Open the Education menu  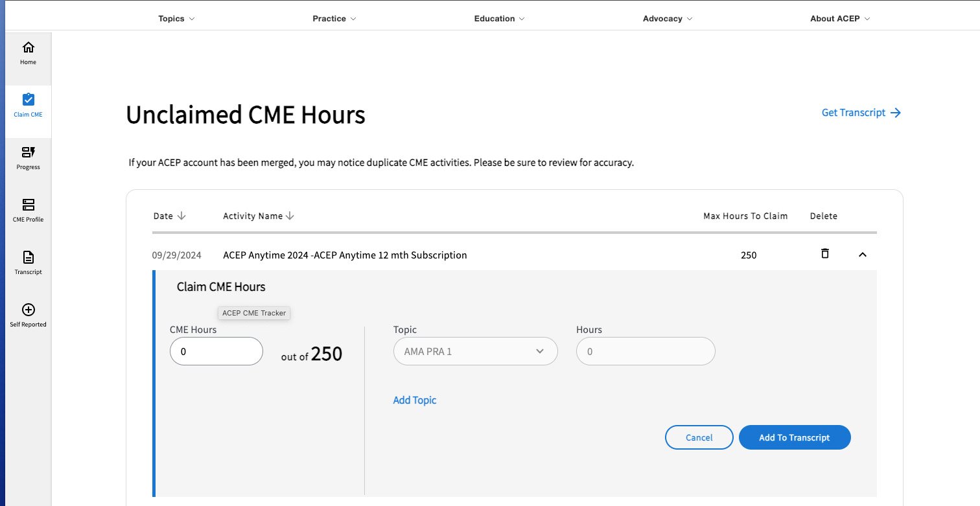[500, 19]
